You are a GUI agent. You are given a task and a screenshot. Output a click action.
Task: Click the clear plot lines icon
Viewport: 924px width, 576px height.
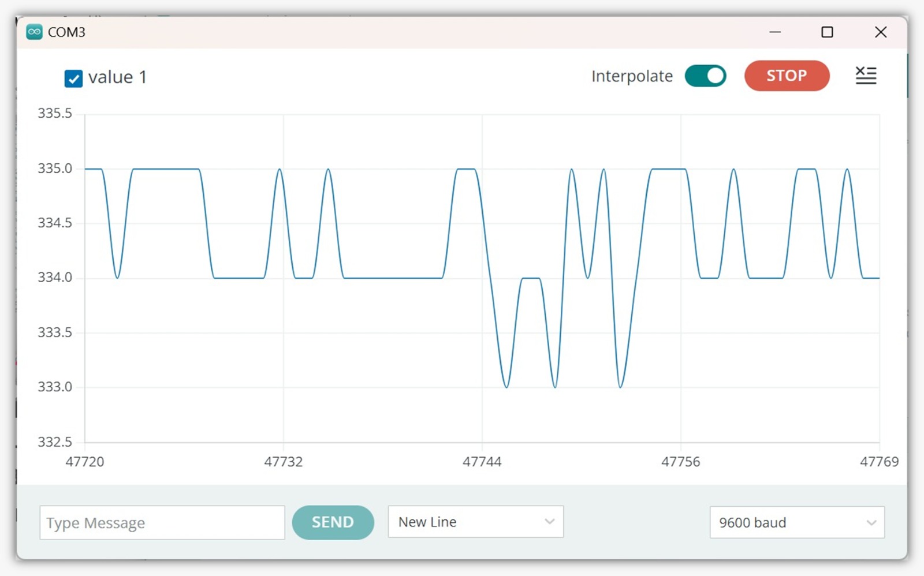tap(865, 76)
